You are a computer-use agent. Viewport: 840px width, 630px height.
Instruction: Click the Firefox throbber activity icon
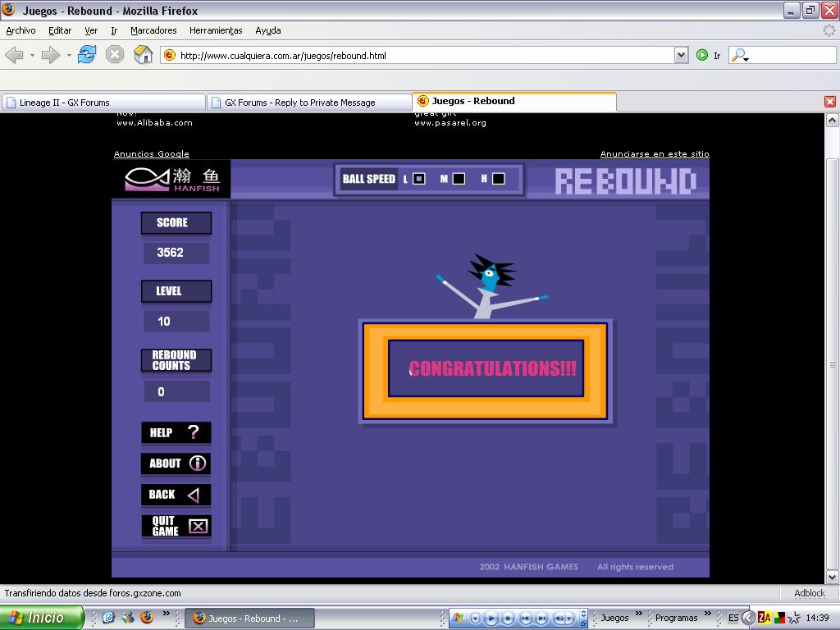click(829, 30)
